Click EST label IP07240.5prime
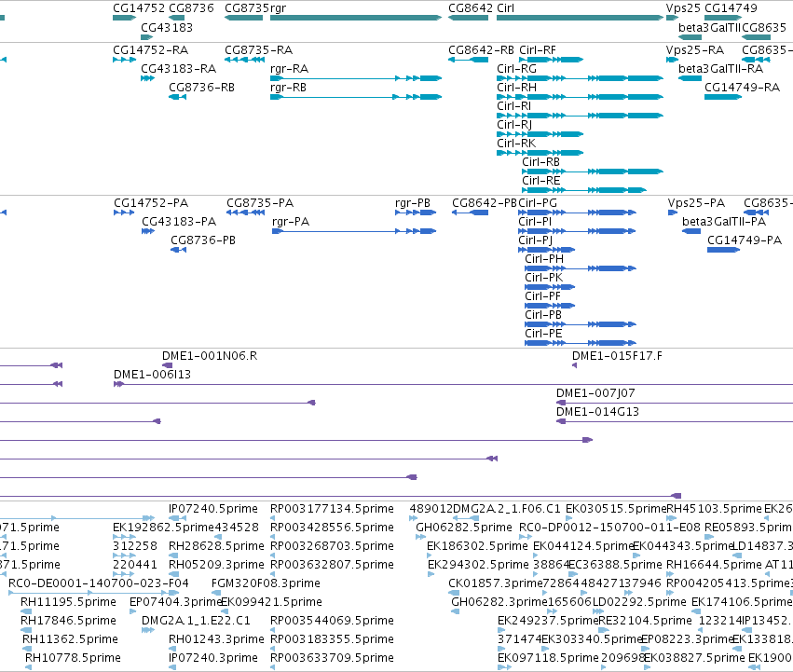The width and height of the screenshot is (793, 672). [212, 509]
